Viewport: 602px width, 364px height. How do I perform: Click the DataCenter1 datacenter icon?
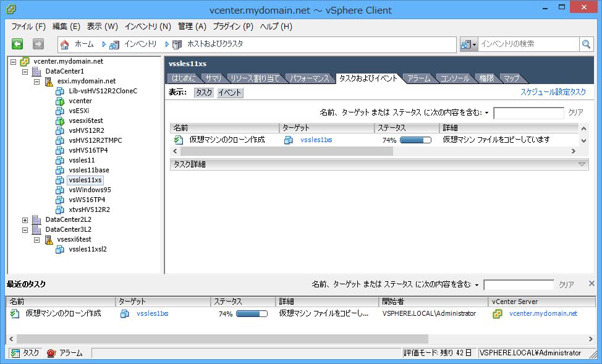pos(36,72)
